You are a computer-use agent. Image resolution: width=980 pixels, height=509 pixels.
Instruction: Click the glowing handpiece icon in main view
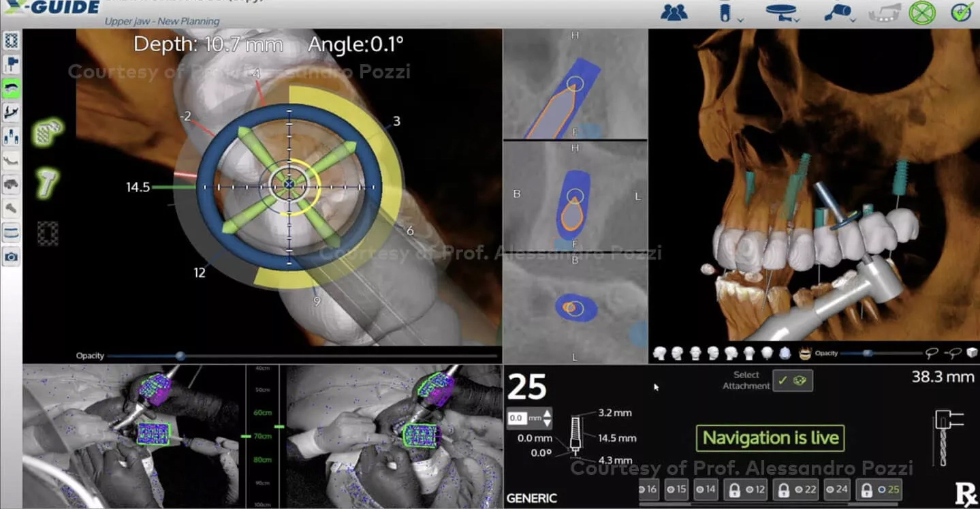click(47, 183)
